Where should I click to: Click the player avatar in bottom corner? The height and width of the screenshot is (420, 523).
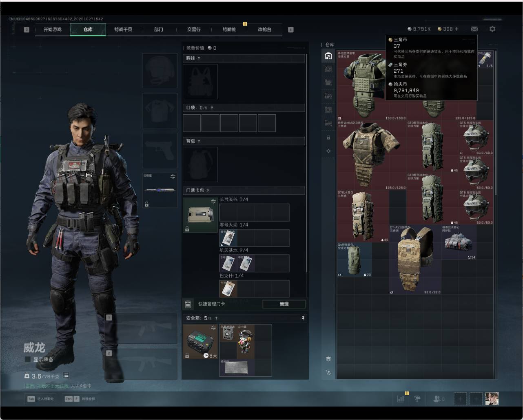(x=492, y=399)
